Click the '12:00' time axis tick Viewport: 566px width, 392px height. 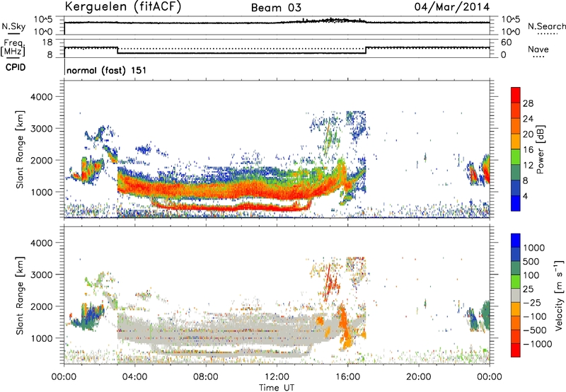point(277,377)
